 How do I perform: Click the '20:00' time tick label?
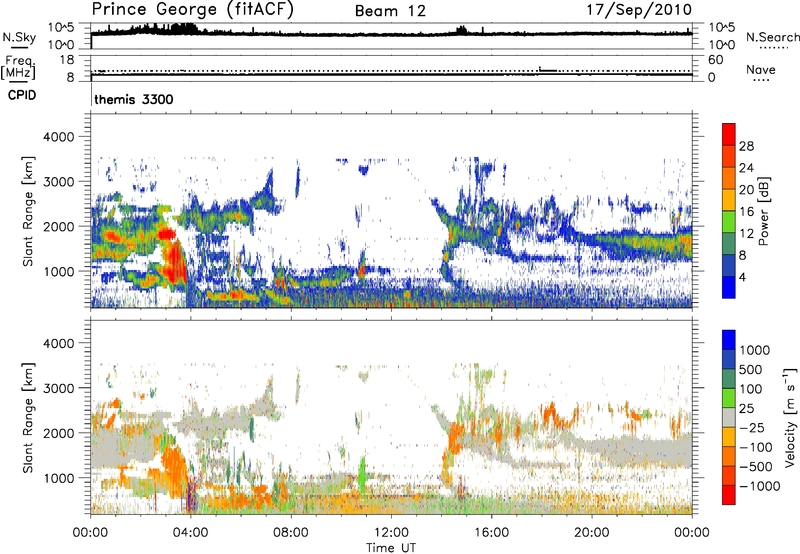[x=591, y=533]
